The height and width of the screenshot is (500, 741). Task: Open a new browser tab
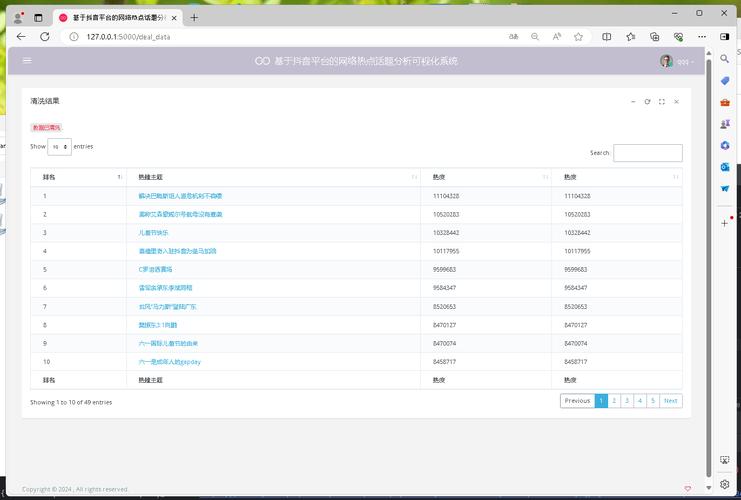click(x=194, y=17)
